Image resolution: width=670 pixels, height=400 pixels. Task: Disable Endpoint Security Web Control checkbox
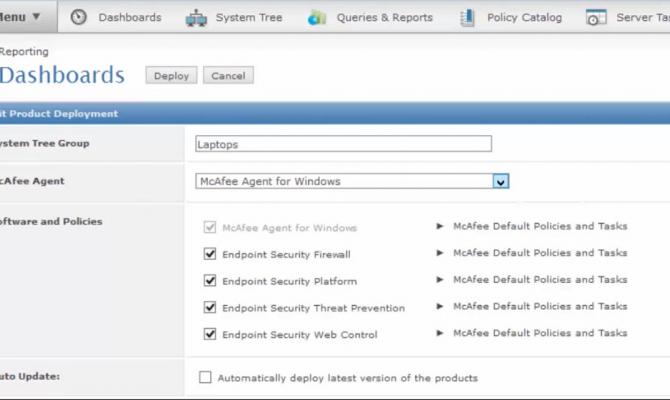pos(210,334)
